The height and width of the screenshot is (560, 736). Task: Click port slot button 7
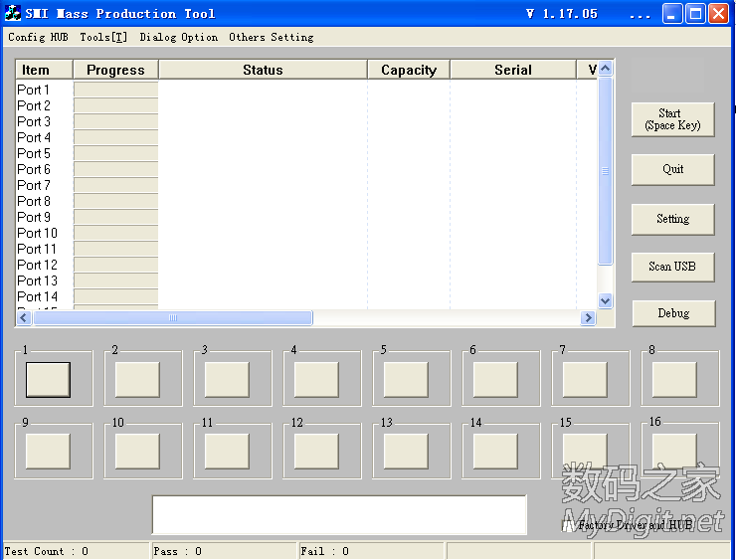click(x=585, y=380)
